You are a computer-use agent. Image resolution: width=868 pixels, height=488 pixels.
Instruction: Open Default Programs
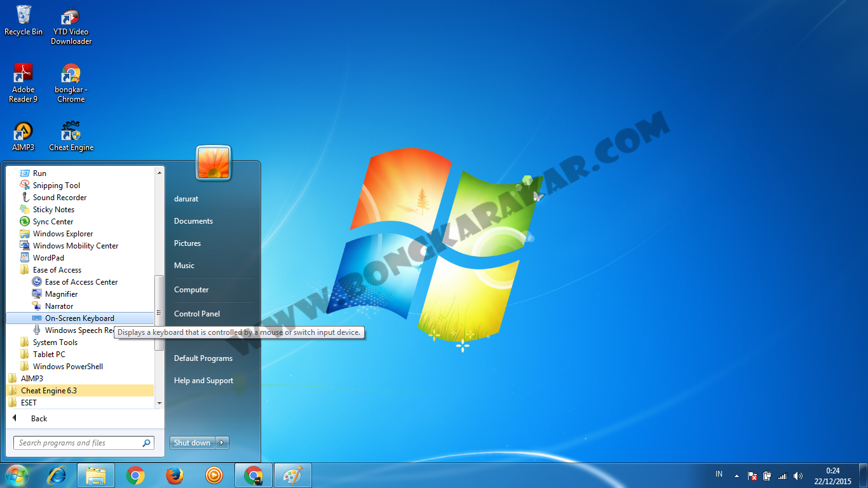(x=203, y=358)
